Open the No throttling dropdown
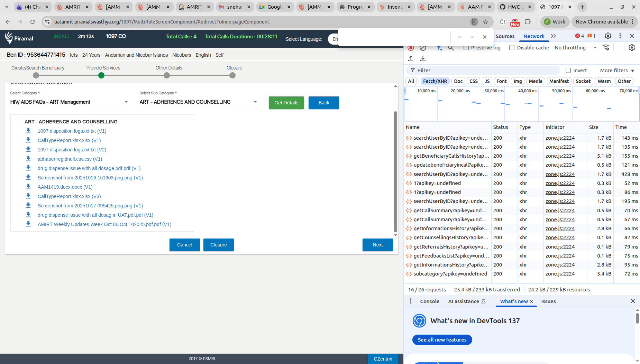Viewport: 640px width, 364px height. (575, 48)
